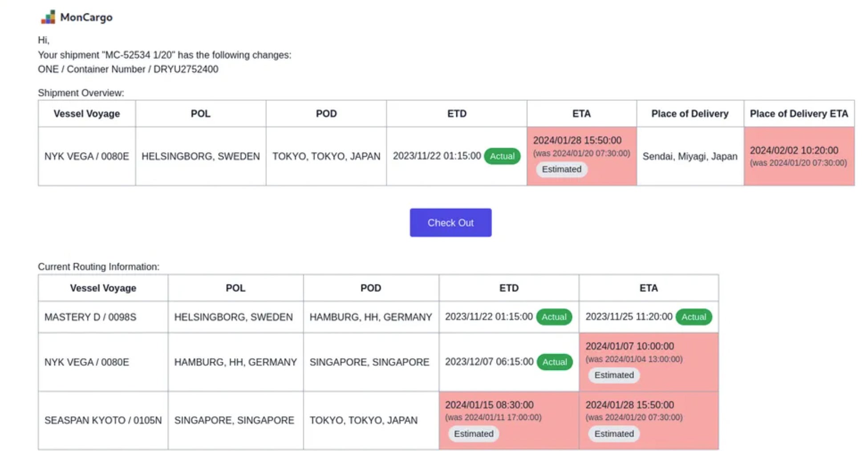Screen dimensions: 868x451
Task: Click Estimated badge in SEASPAN KYOTO ETA cell
Action: point(613,434)
